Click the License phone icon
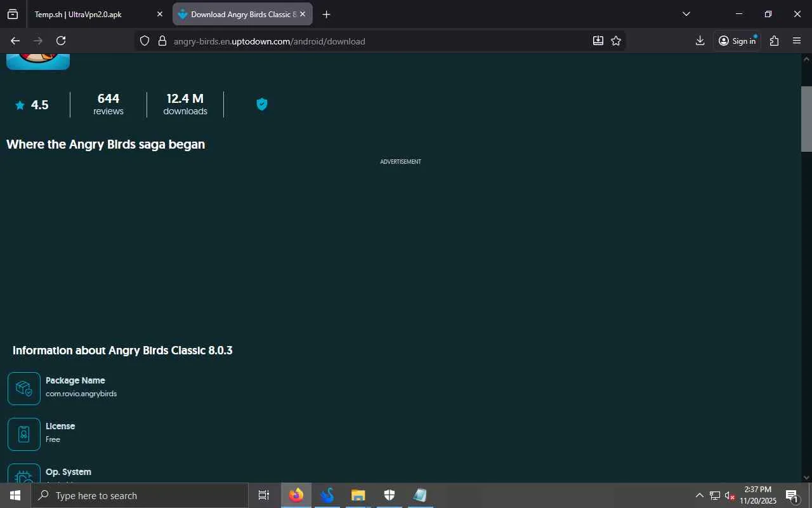 point(24,434)
